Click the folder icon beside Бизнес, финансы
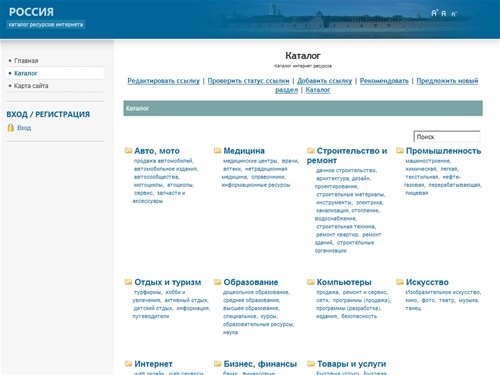Image resolution: width=500 pixels, height=375 pixels. [x=218, y=364]
